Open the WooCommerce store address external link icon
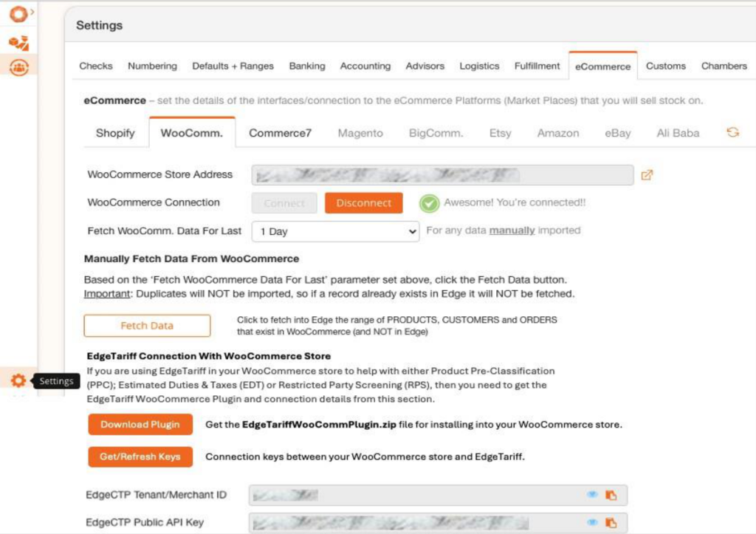 coord(647,175)
